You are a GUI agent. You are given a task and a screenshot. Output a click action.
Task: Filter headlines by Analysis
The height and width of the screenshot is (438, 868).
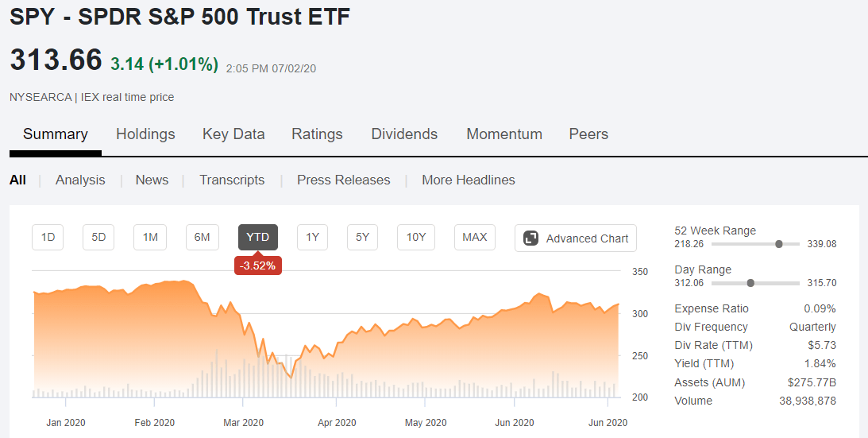[80, 180]
